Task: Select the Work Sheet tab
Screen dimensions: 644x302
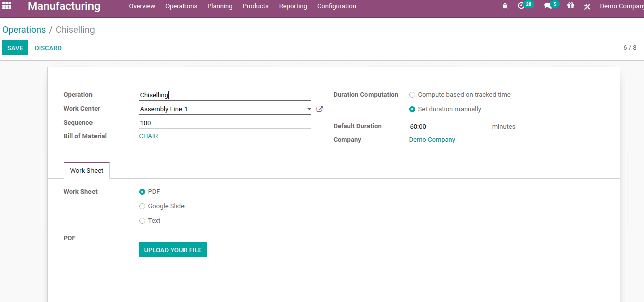Action: coord(86,171)
